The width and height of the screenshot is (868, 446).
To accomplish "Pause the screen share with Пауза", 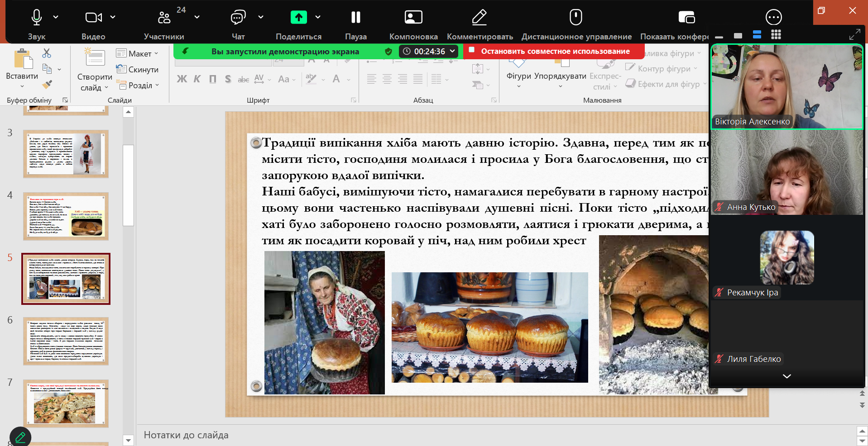I will 355,18.
